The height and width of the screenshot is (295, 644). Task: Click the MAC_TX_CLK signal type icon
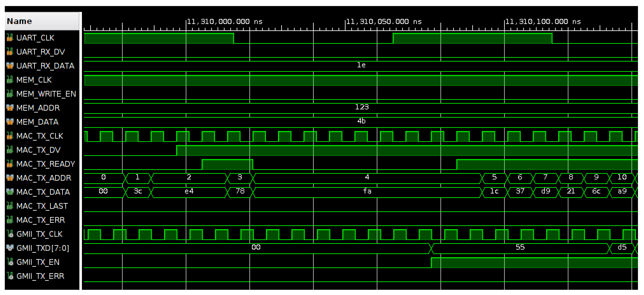(10, 136)
